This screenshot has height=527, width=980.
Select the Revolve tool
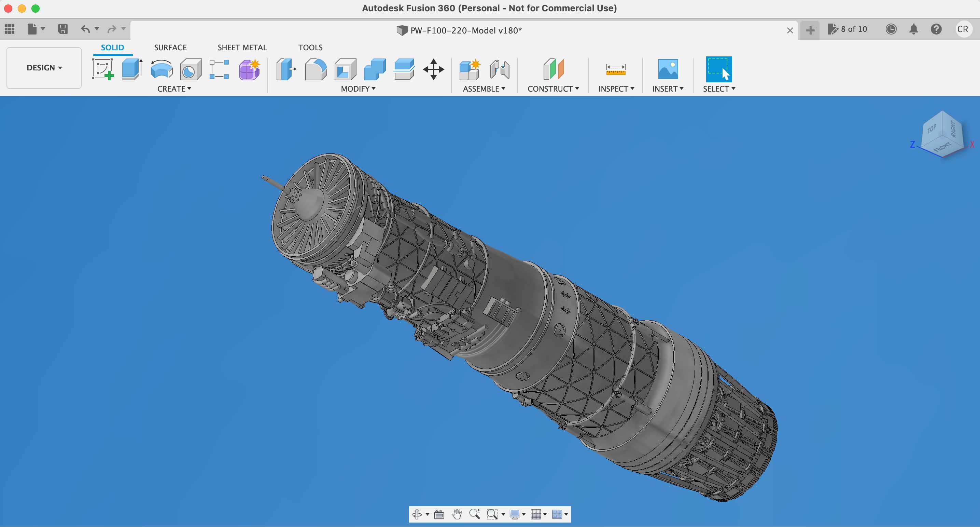[162, 69]
